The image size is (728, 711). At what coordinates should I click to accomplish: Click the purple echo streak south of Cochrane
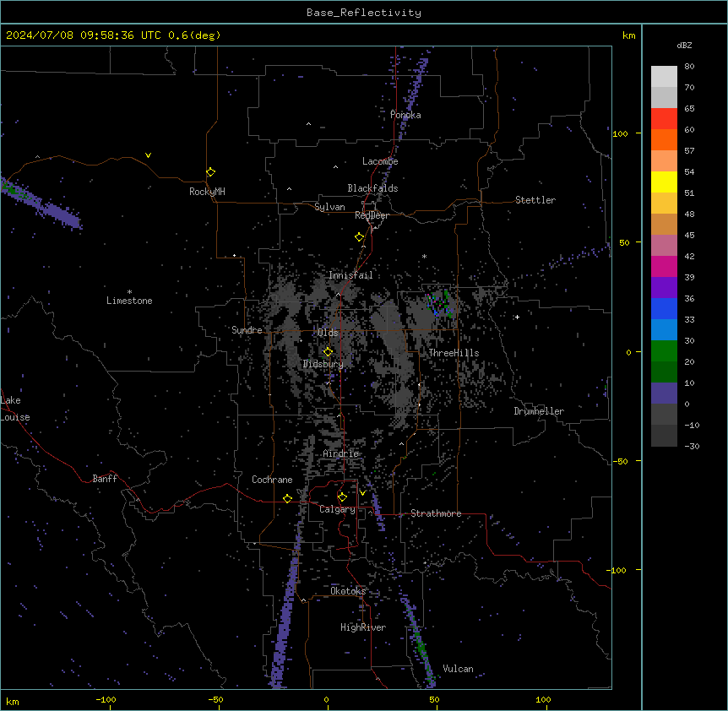point(285,612)
